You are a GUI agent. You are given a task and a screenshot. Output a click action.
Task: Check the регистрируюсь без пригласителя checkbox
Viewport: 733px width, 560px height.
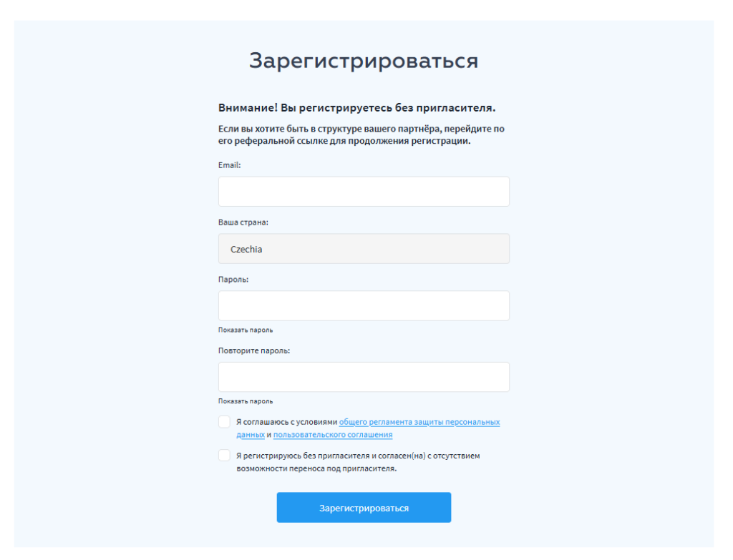pos(224,456)
